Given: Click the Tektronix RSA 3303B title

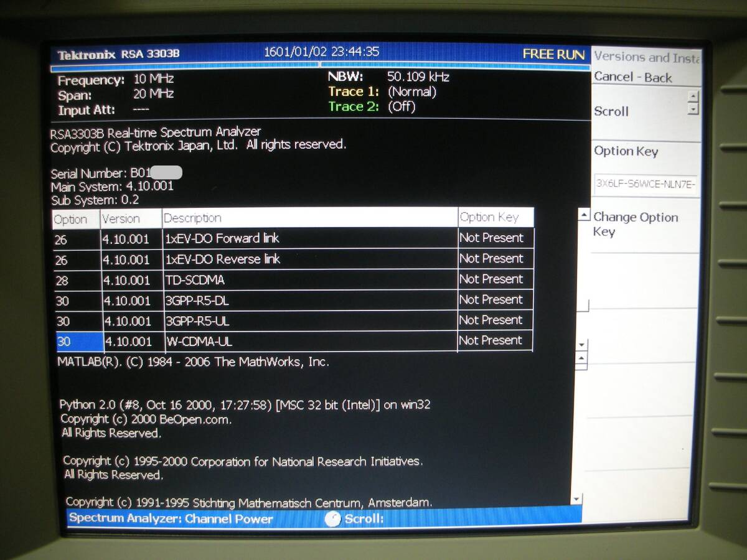Looking at the screenshot, I should point(119,54).
